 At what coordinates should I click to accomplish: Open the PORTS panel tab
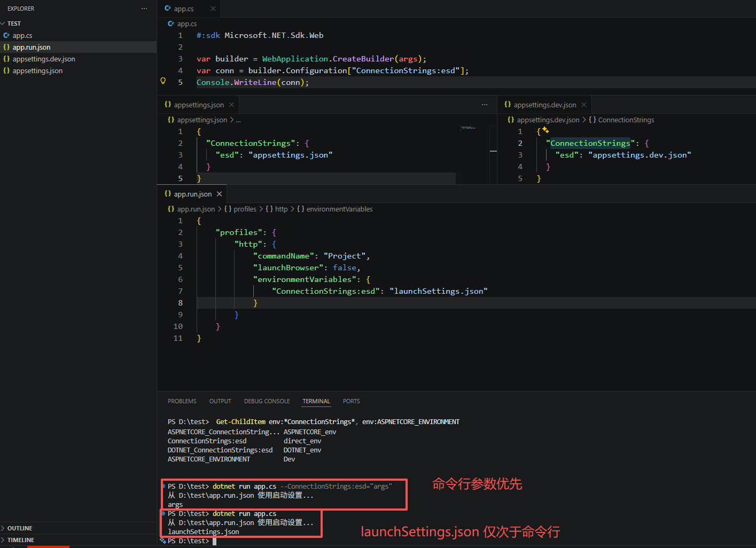pyautogui.click(x=352, y=401)
